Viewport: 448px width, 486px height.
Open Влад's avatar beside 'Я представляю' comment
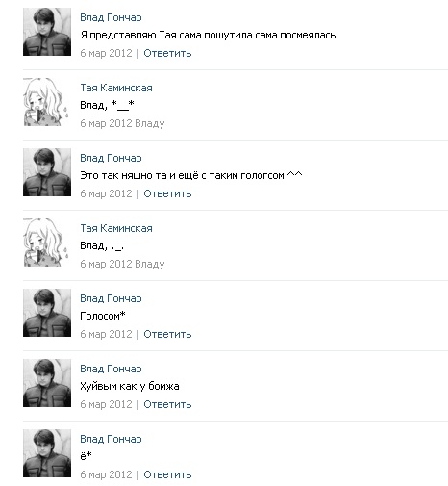click(x=47, y=32)
